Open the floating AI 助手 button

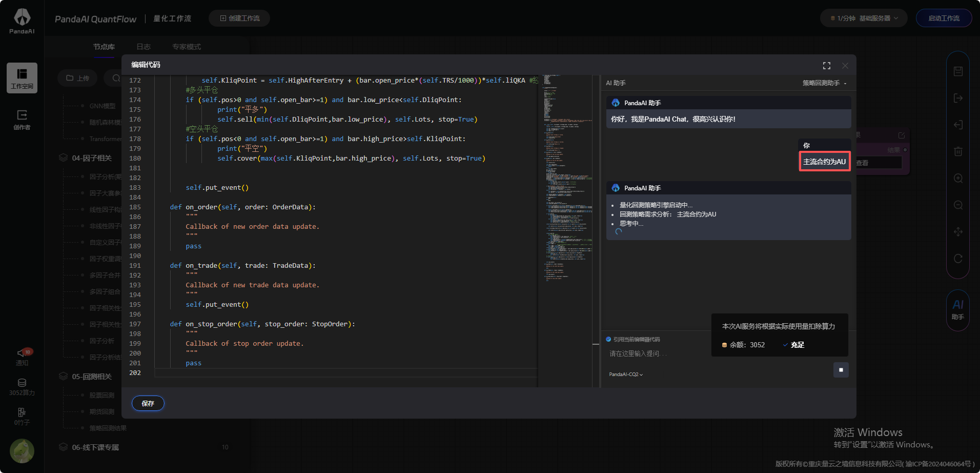coord(958,309)
